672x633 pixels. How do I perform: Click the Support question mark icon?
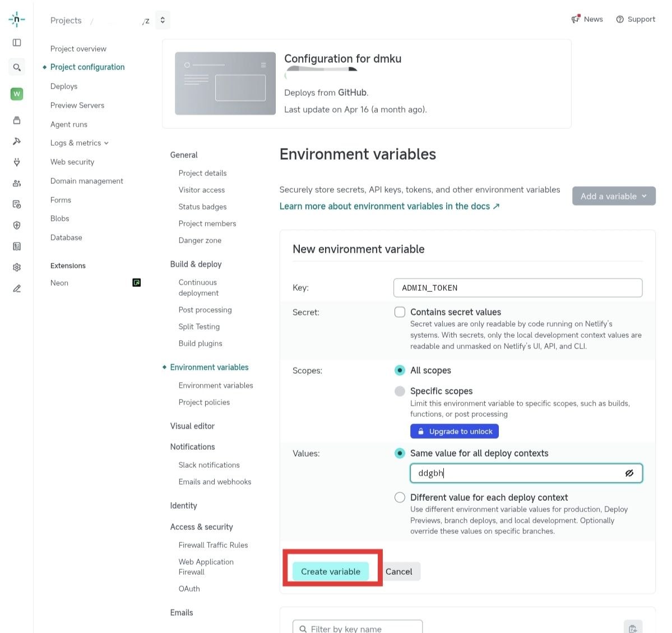[x=620, y=19]
